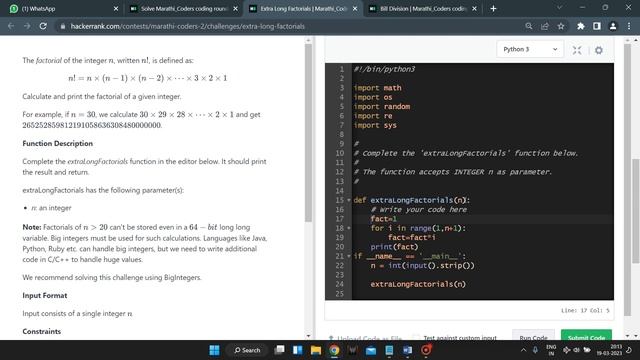Close the WhatsApp tab
Image resolution: width=640 pixels, height=360 pixels.
tap(116, 9)
